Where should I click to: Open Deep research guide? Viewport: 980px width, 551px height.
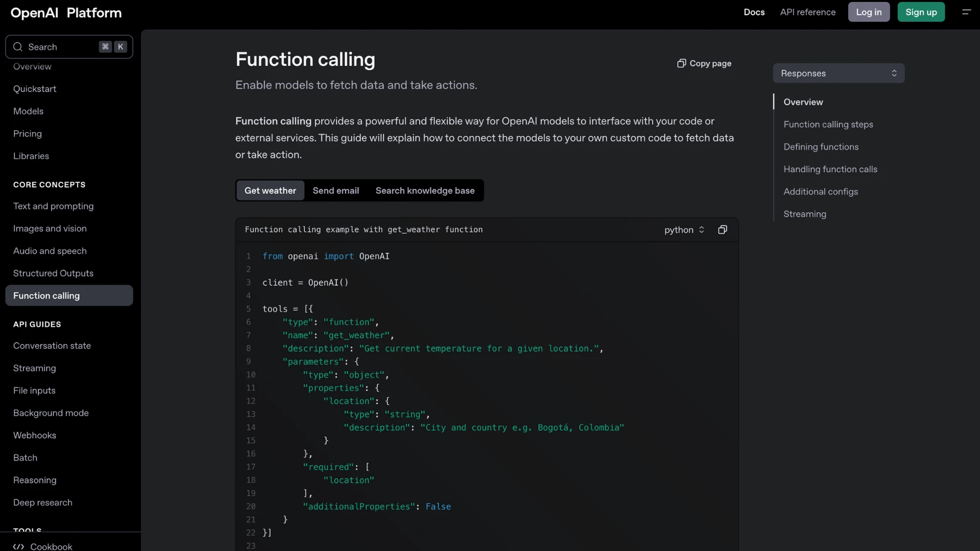pos(42,503)
